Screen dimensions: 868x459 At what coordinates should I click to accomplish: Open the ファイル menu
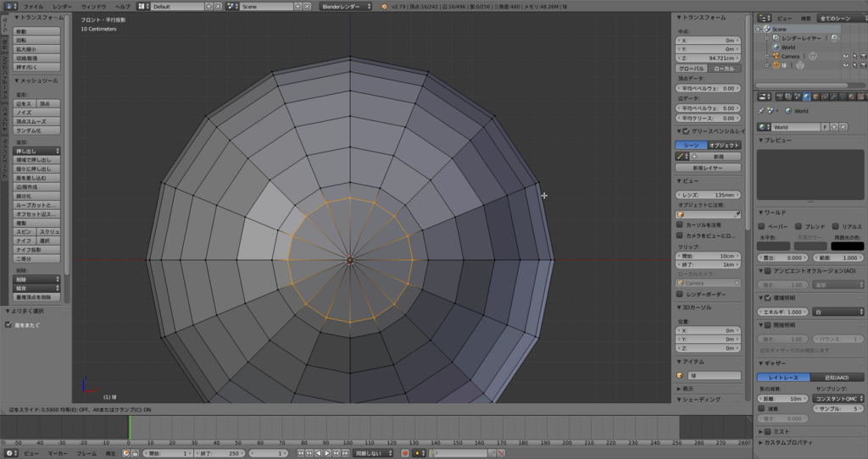[x=33, y=6]
